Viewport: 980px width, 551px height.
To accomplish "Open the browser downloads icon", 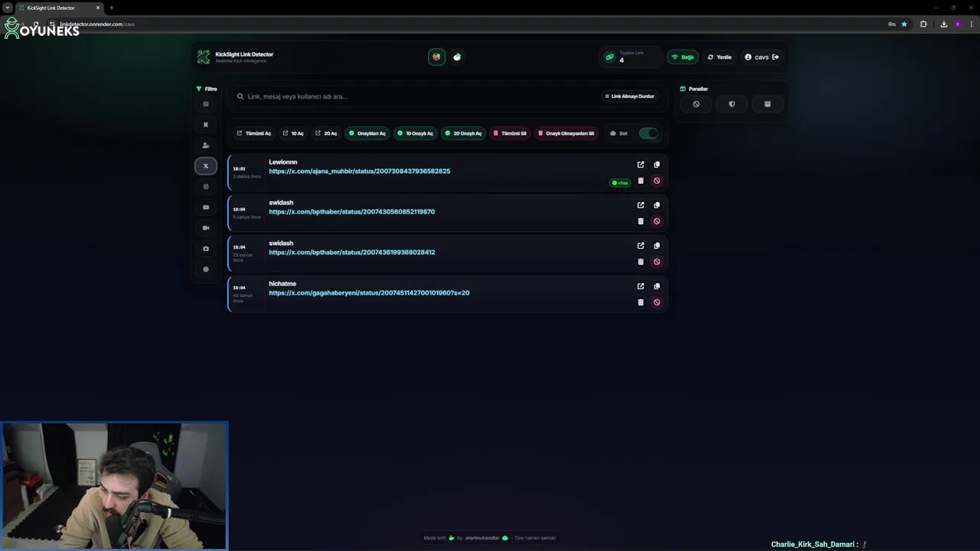I will click(944, 24).
